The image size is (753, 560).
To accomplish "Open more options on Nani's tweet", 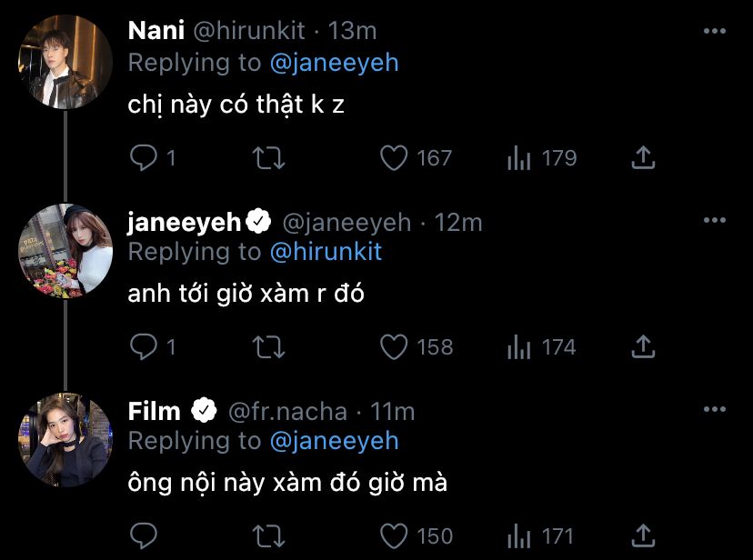I will pos(715,31).
